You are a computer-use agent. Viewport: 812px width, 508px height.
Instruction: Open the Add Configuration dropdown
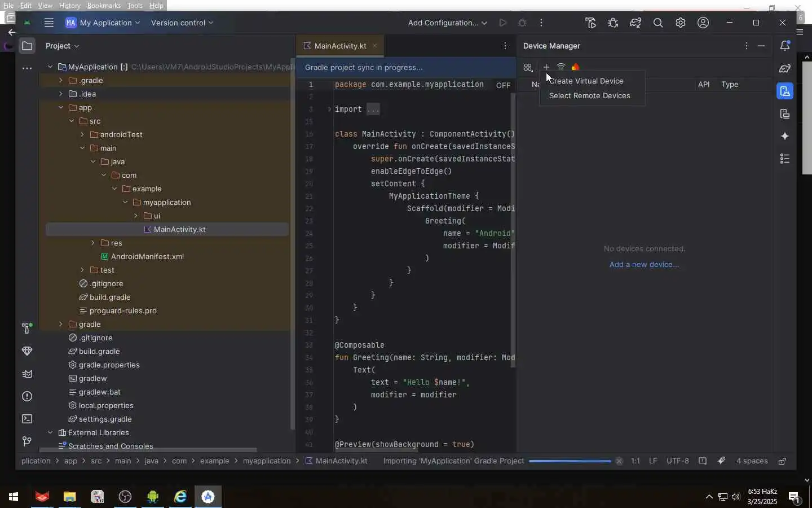pyautogui.click(x=448, y=23)
